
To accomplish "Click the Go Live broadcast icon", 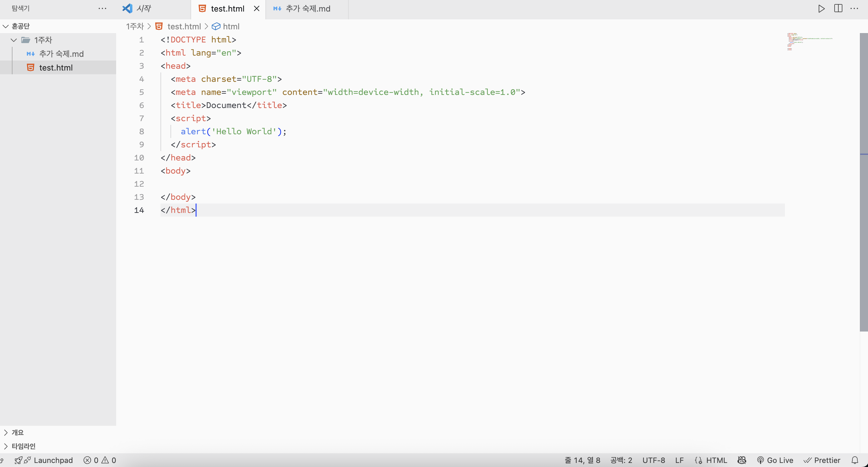I will pyautogui.click(x=760, y=460).
